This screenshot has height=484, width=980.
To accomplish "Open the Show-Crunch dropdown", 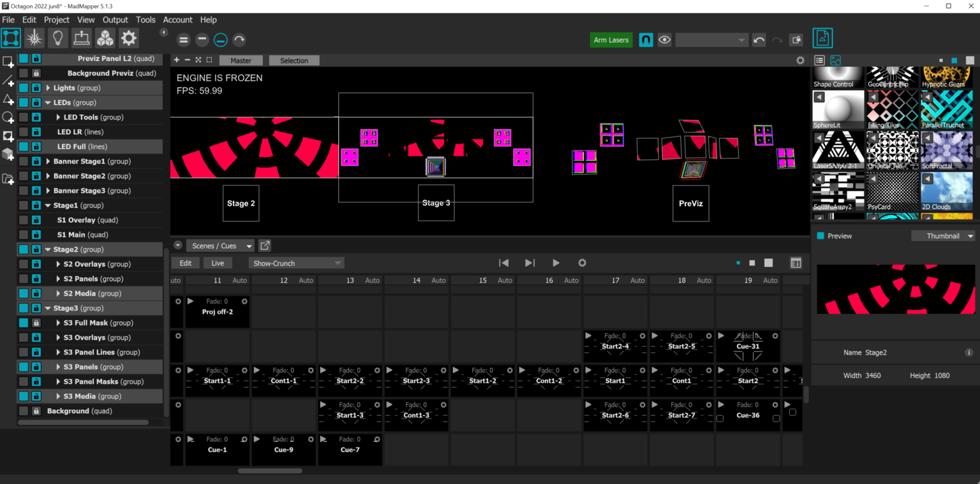I will tap(296, 263).
